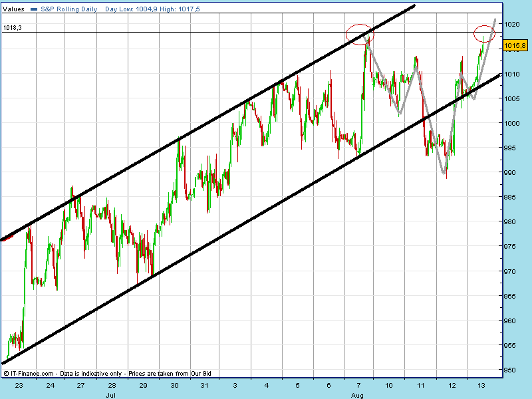Click the date label 3 on the time axis
This screenshot has height=399, width=532.
pyautogui.click(x=235, y=386)
